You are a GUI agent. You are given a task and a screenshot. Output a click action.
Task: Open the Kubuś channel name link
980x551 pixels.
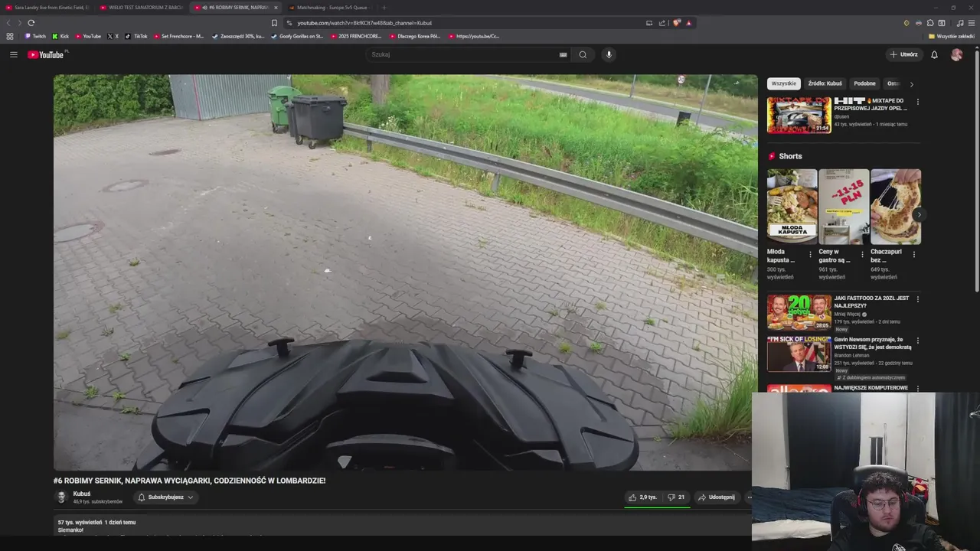[82, 494]
